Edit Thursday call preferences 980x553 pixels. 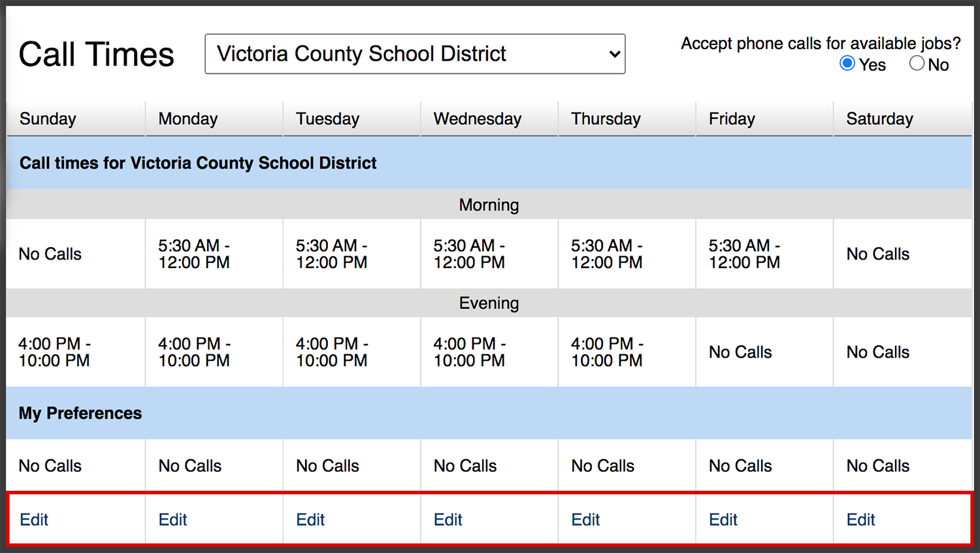pos(585,520)
